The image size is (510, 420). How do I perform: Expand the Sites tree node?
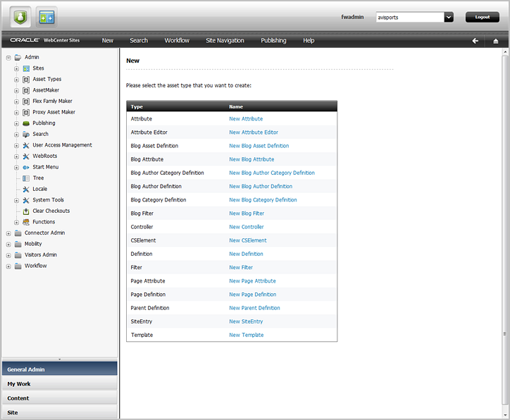17,69
